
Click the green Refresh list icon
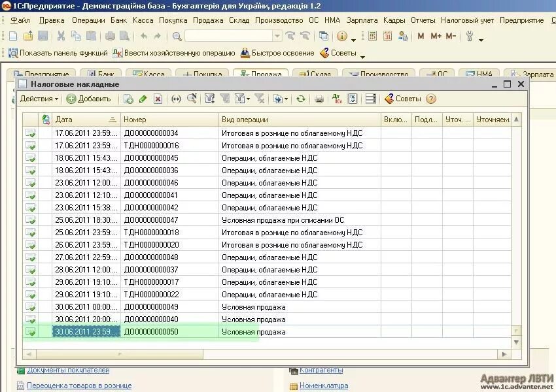pyautogui.click(x=301, y=99)
